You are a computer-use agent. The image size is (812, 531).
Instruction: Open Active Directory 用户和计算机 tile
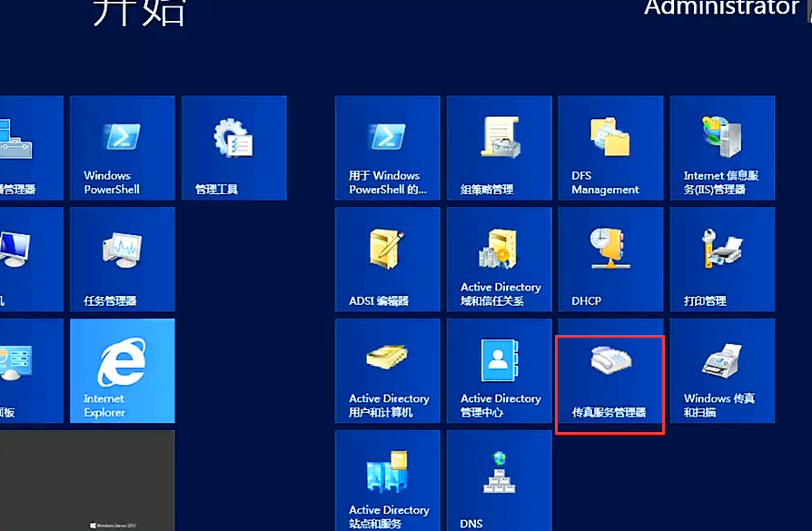(x=387, y=370)
